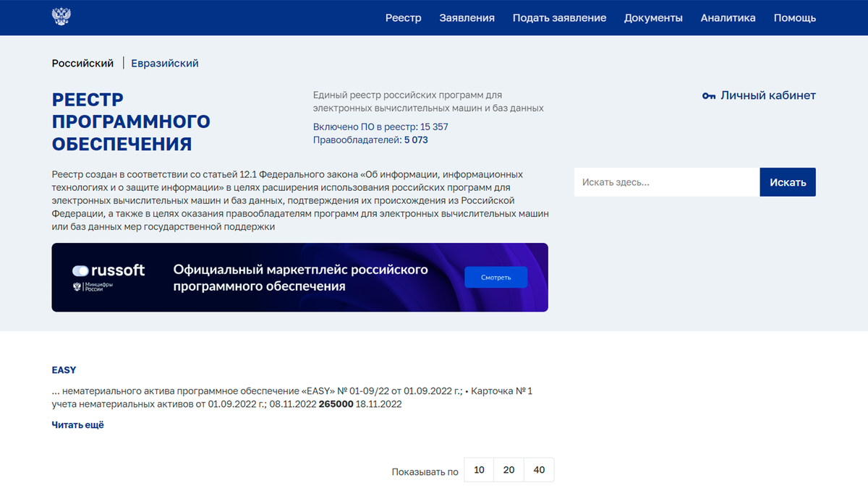
Task: Open the EASY software entry
Action: coord(64,369)
